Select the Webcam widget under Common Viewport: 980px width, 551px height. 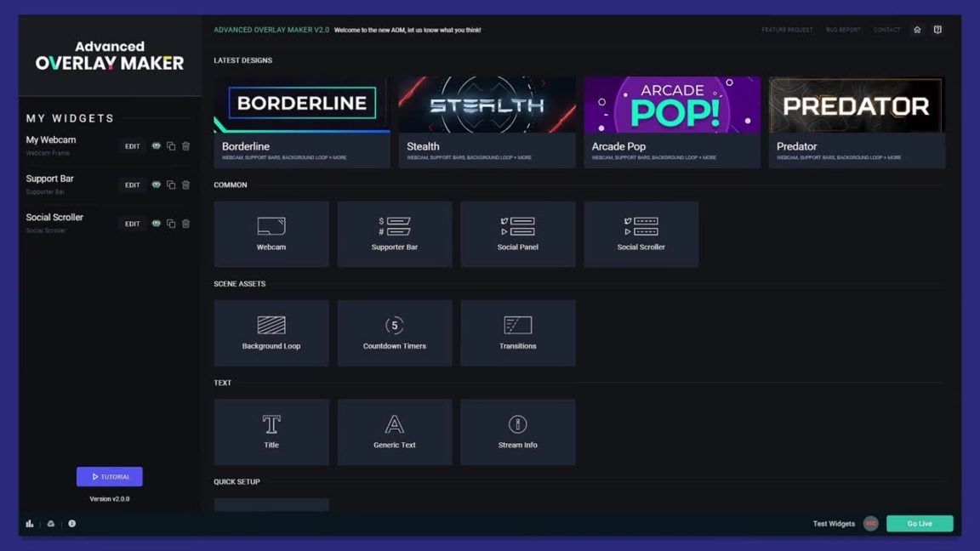pos(271,234)
